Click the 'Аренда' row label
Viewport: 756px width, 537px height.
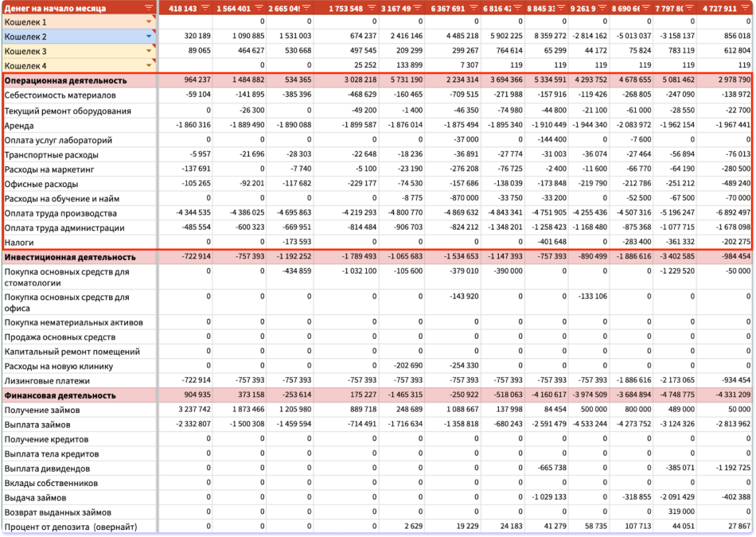pyautogui.click(x=19, y=126)
